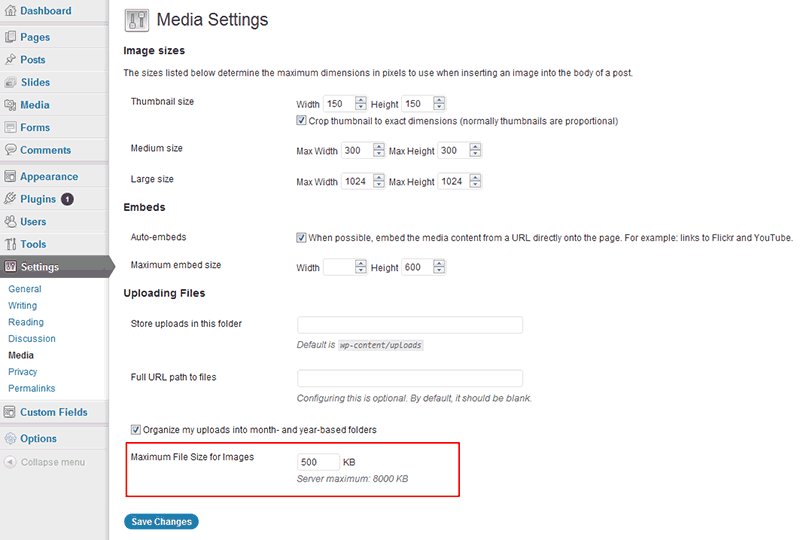This screenshot has width=800, height=540.
Task: Decrease Large size Max Height value
Action: tap(475, 186)
